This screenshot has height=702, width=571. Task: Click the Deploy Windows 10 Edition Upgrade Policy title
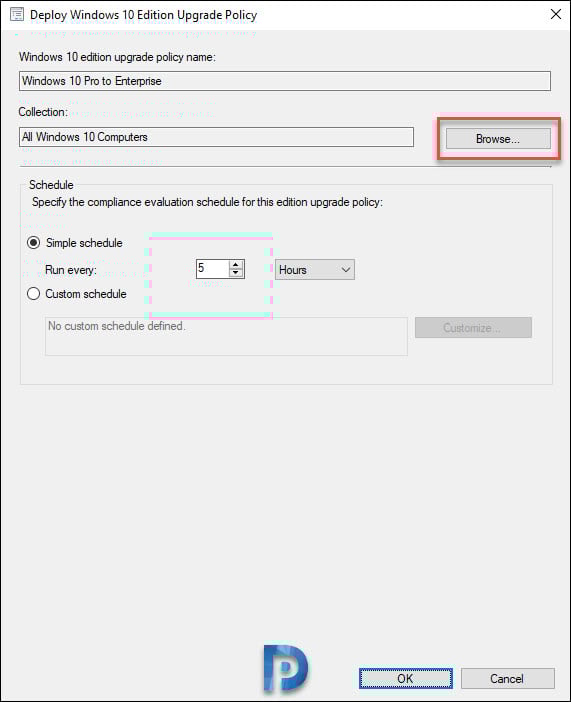click(143, 15)
